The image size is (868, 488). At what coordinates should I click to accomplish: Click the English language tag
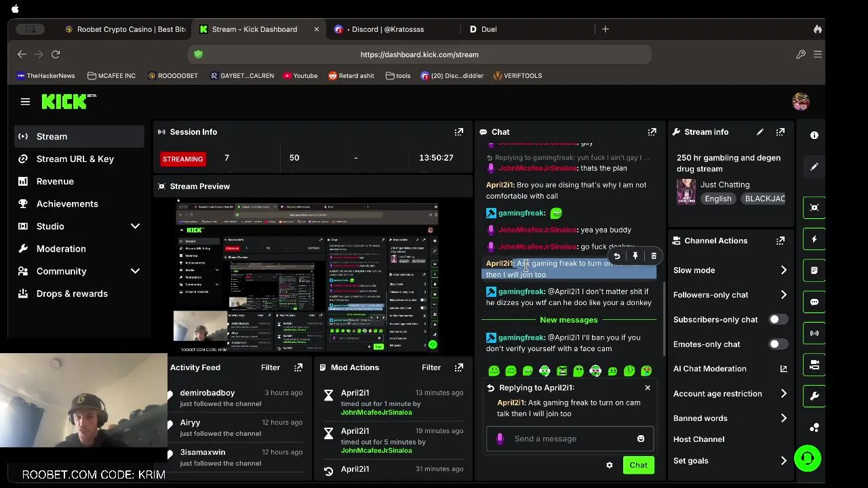pos(717,199)
